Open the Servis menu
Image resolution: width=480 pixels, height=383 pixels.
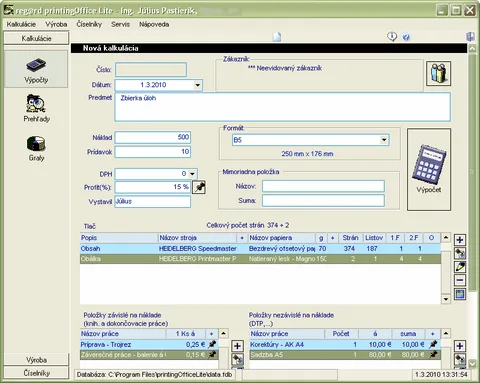tap(120, 24)
